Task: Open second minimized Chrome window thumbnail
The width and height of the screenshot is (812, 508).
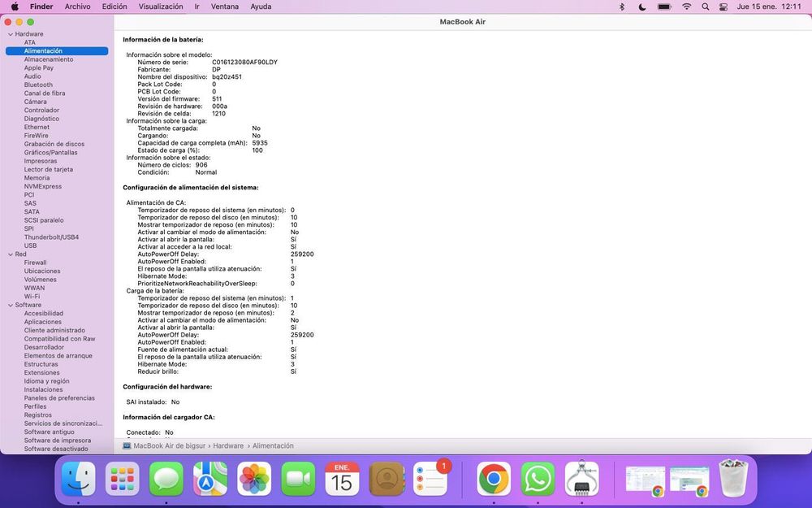Action: (689, 480)
